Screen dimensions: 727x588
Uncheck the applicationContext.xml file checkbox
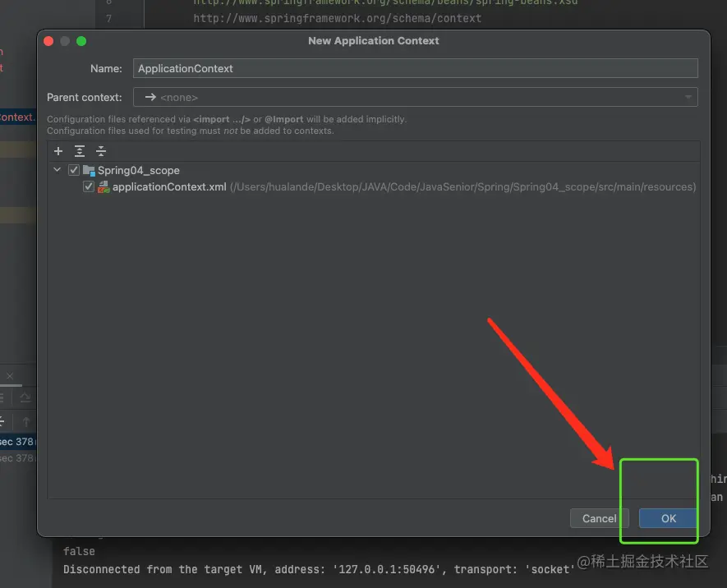point(89,186)
